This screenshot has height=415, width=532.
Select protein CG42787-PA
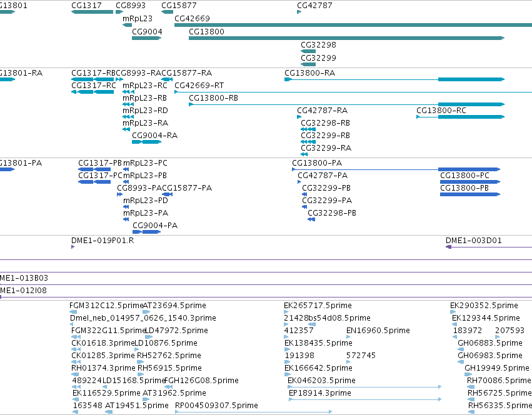323,176
